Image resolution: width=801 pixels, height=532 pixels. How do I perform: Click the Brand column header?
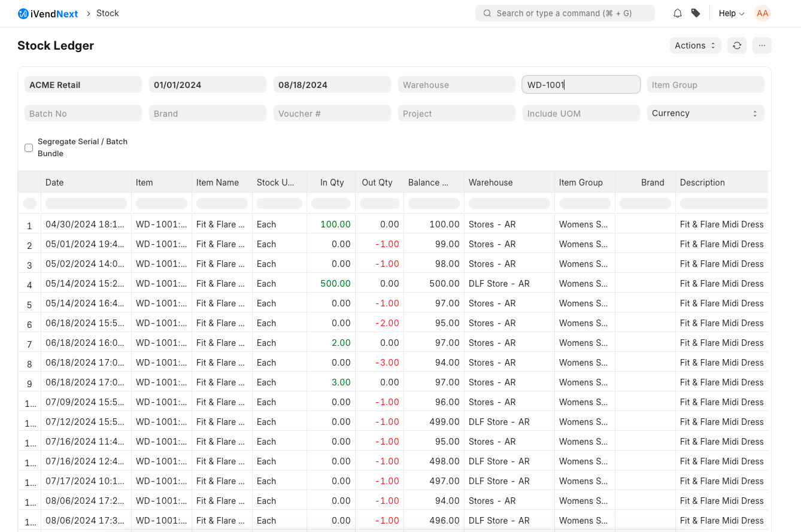tap(645, 183)
